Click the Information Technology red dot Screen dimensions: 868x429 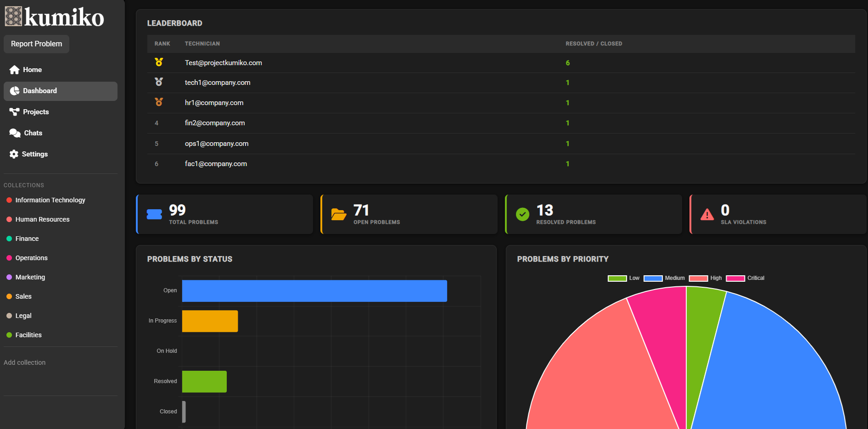[x=9, y=200]
